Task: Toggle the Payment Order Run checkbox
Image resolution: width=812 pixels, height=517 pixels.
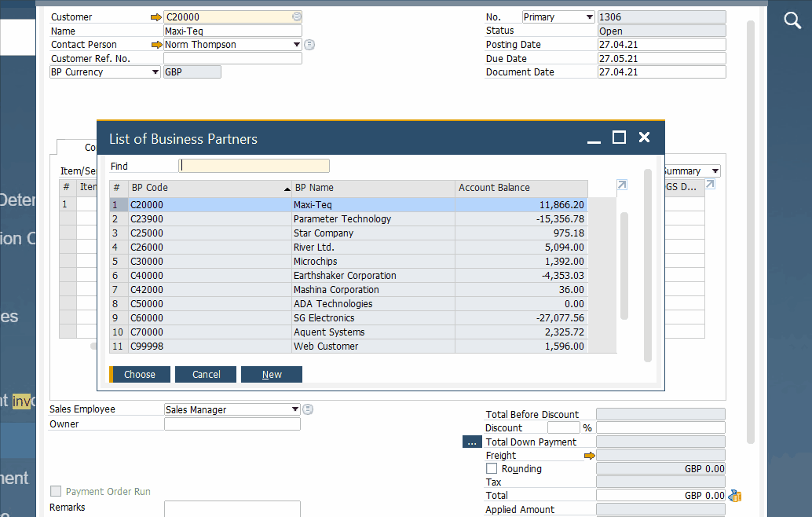Action: [x=56, y=490]
